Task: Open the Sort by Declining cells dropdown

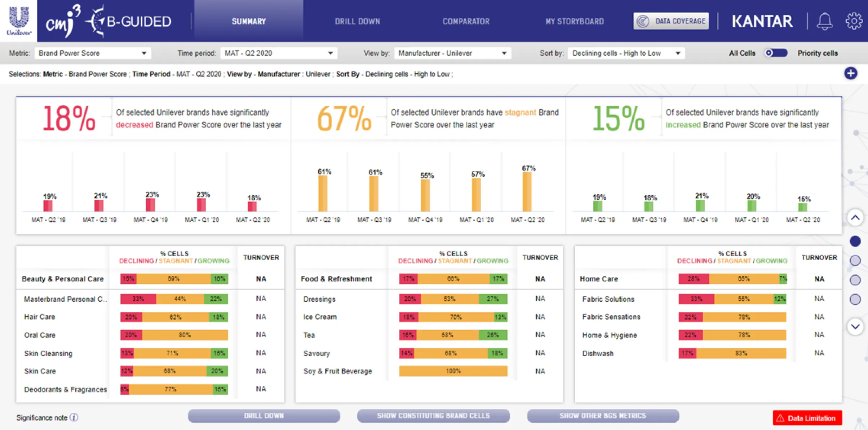Action: tap(626, 53)
